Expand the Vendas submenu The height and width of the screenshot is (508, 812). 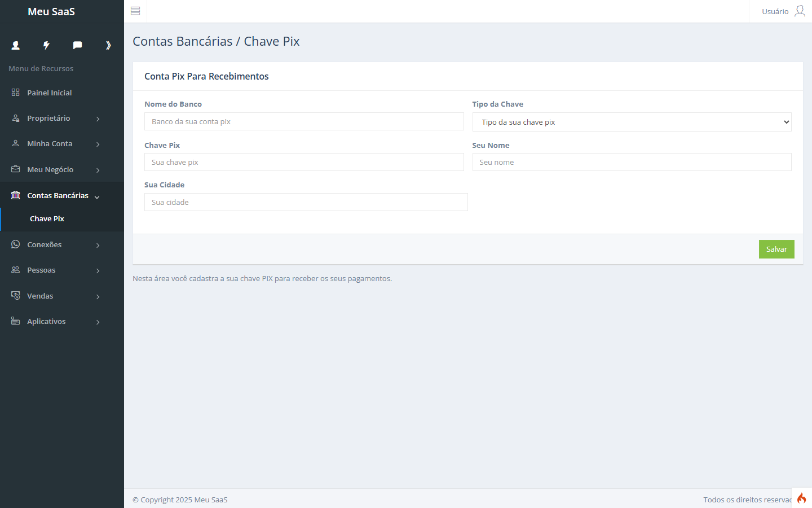(x=62, y=296)
